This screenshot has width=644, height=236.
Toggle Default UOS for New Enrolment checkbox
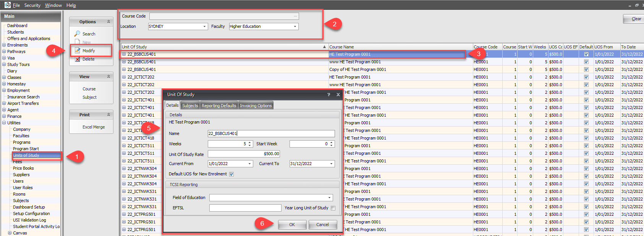(231, 174)
